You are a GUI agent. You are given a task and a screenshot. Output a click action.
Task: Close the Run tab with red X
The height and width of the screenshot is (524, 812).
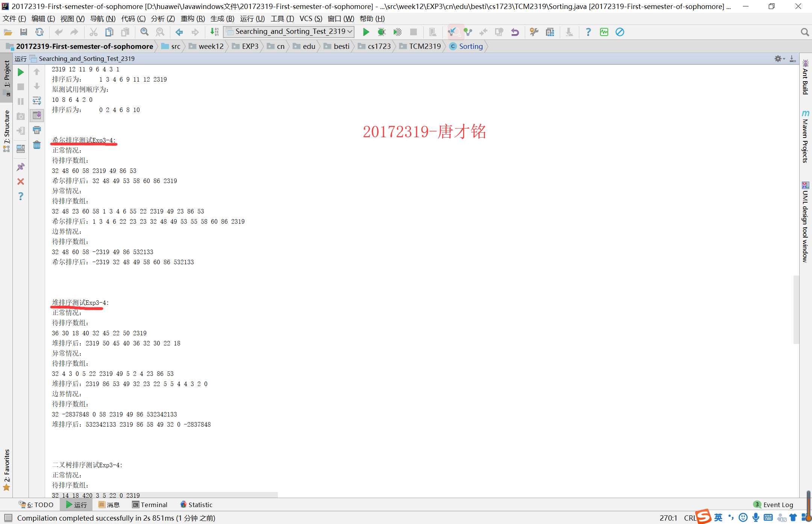click(21, 182)
